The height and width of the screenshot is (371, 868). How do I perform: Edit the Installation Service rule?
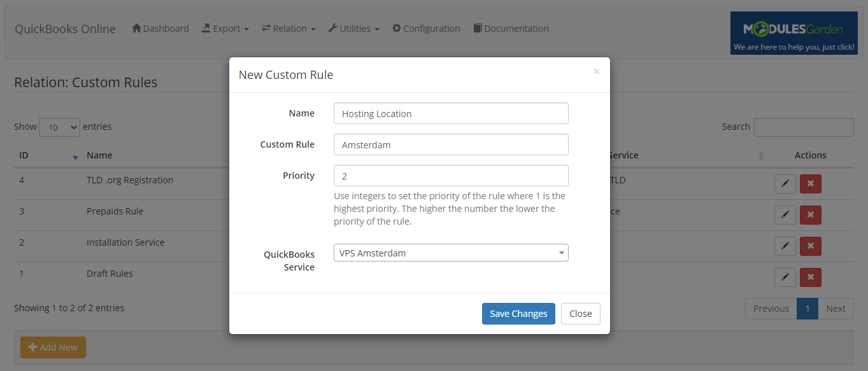tap(785, 246)
